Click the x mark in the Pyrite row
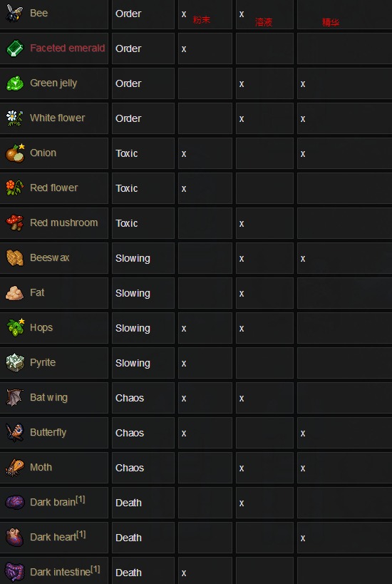 184,363
